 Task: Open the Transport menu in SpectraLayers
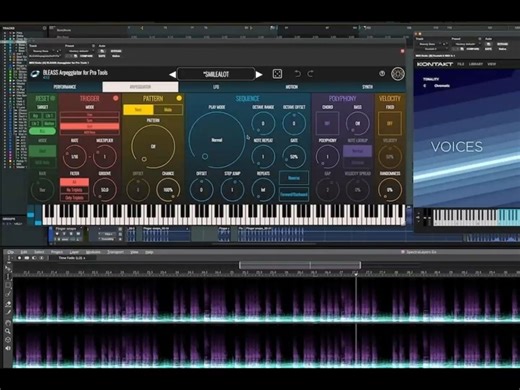115,252
